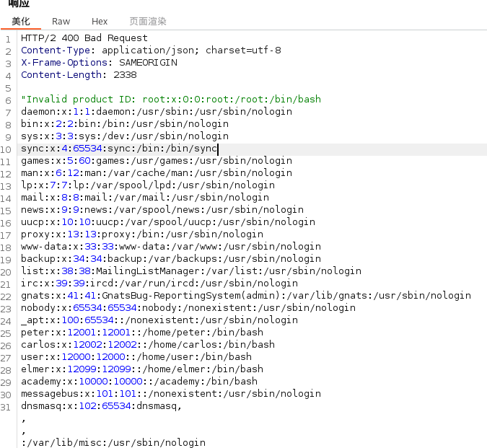Click the X-Frame-Options header line
The height and width of the screenshot is (448, 487).
point(99,63)
